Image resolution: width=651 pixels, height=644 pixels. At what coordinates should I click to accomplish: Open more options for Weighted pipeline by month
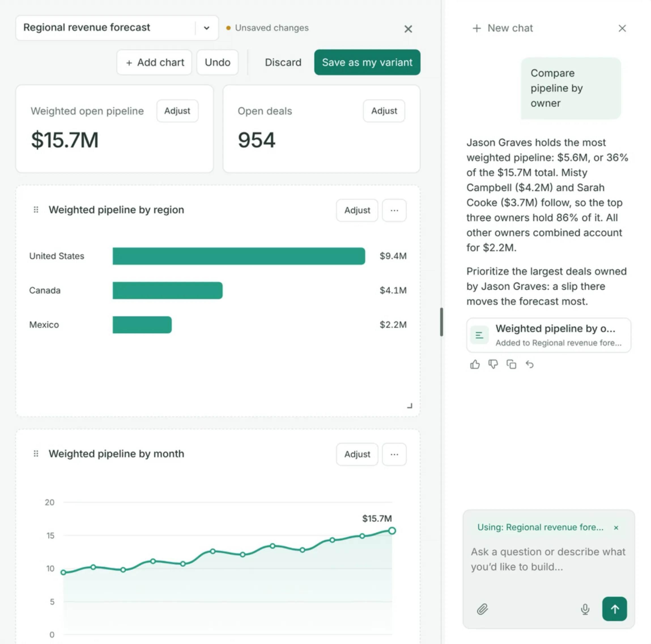click(394, 454)
